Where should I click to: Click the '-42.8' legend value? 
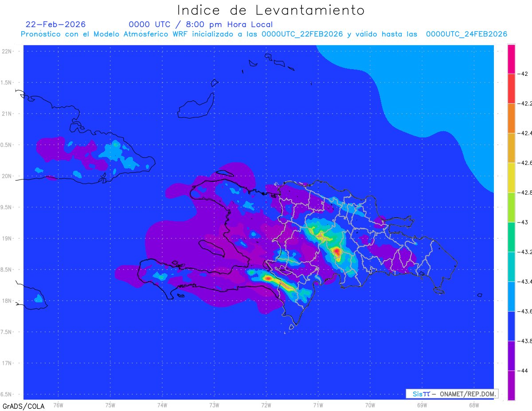click(x=525, y=193)
